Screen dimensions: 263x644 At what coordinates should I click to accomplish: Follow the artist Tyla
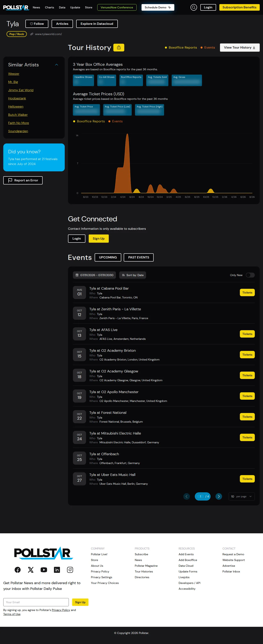click(x=37, y=24)
